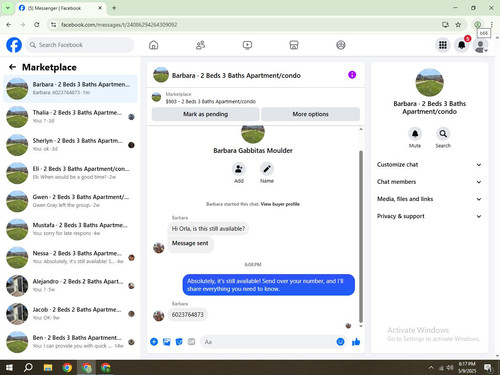Reload the page in Chrome
Screen dimensions: 500x375
coord(37,24)
